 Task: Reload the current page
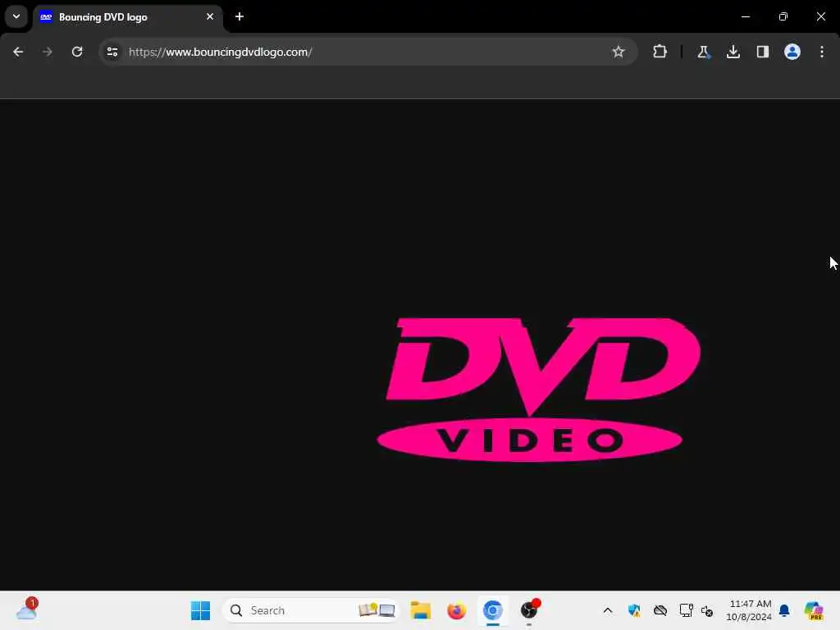point(77,52)
